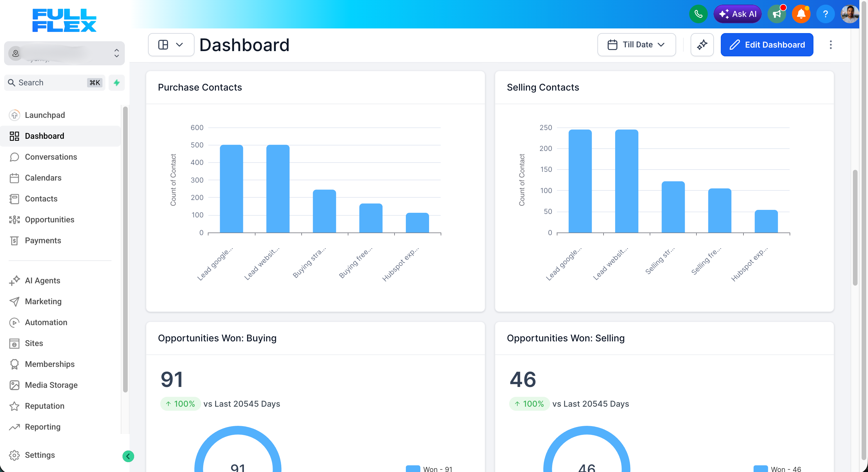Select the Opportunities icon in the sidebar
The image size is (868, 472).
[14, 220]
